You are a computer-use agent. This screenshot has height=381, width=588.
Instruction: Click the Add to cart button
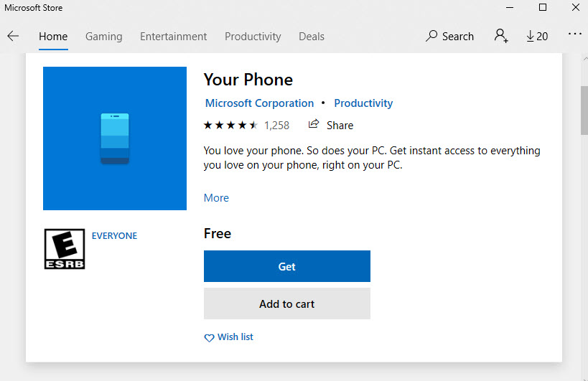[x=287, y=304]
